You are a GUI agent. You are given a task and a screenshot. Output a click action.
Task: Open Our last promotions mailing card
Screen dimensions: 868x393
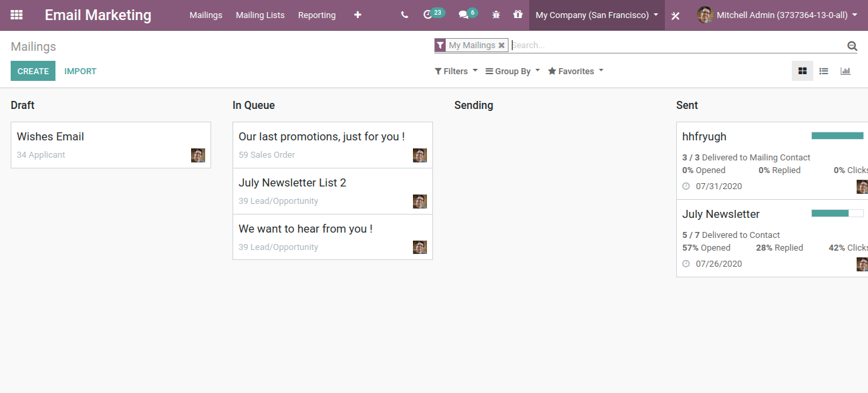click(x=333, y=145)
